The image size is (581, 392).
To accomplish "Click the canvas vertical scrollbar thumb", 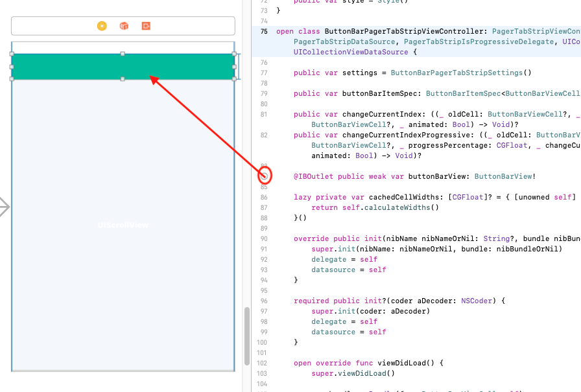I will click(x=247, y=336).
